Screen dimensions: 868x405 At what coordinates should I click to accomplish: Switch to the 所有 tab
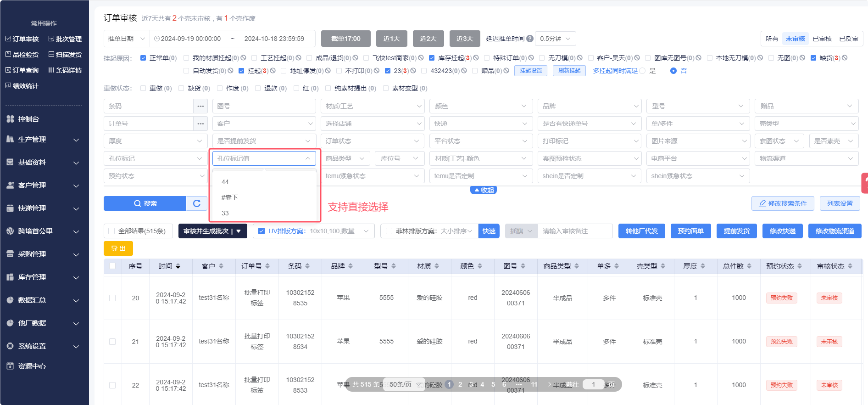coord(772,39)
